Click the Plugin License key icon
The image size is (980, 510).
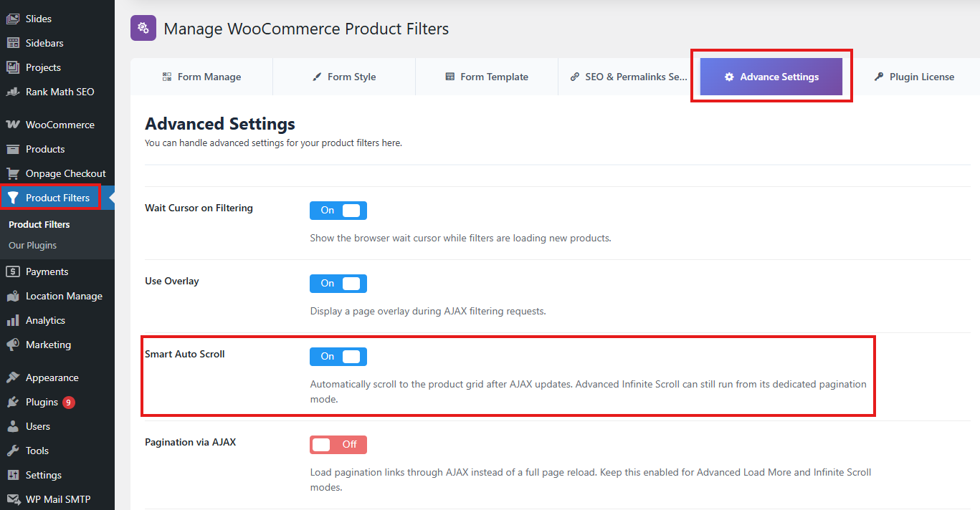(x=879, y=77)
